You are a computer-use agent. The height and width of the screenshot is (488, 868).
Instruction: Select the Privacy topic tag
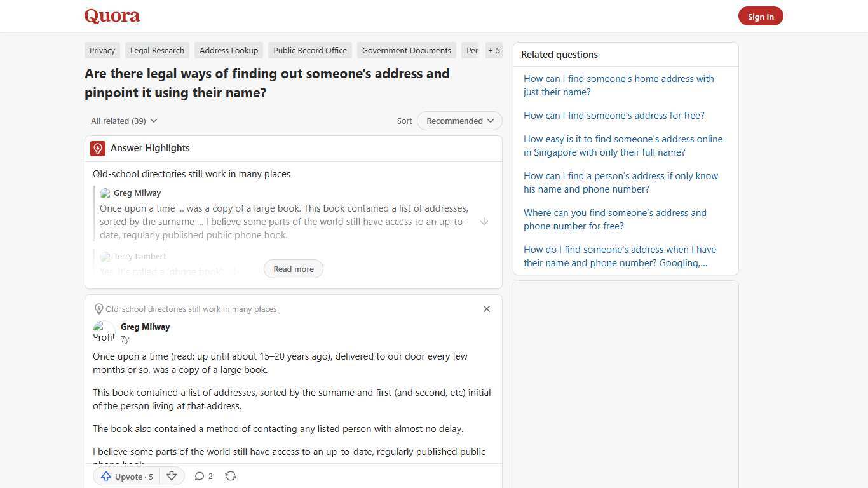pyautogui.click(x=102, y=50)
